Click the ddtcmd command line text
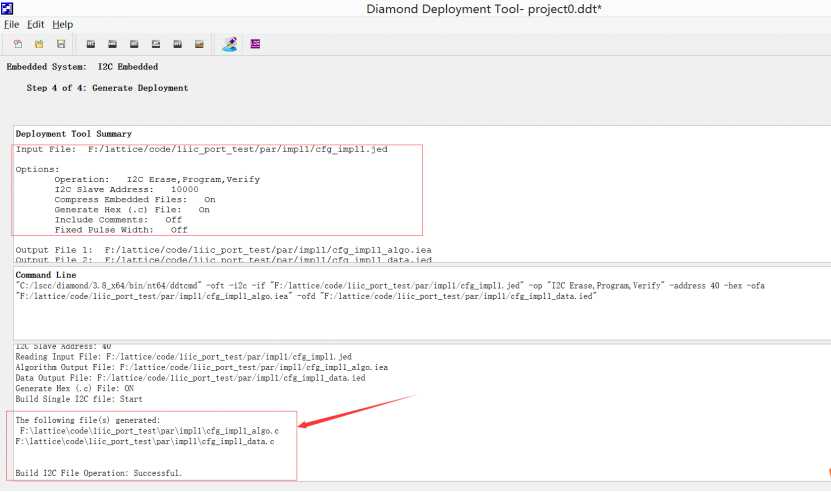 point(390,291)
